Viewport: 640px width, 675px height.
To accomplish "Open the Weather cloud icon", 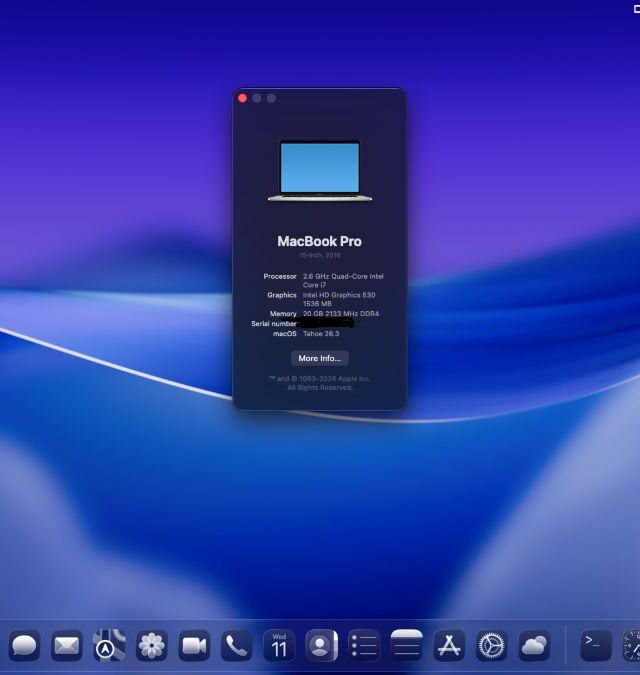I will (534, 646).
